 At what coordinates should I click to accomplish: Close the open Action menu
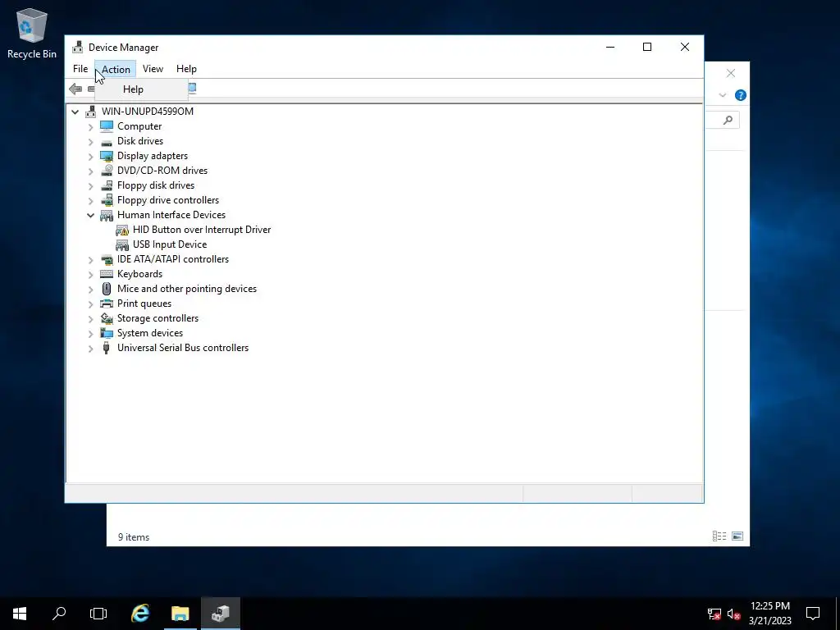[x=116, y=69]
